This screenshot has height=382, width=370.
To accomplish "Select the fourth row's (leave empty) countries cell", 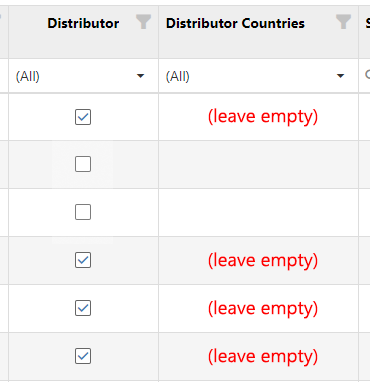I will [259, 260].
